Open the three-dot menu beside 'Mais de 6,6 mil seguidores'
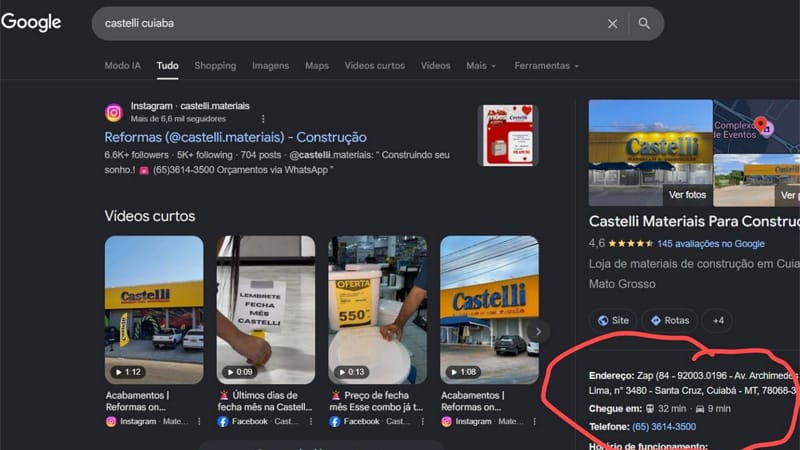 coord(263,119)
